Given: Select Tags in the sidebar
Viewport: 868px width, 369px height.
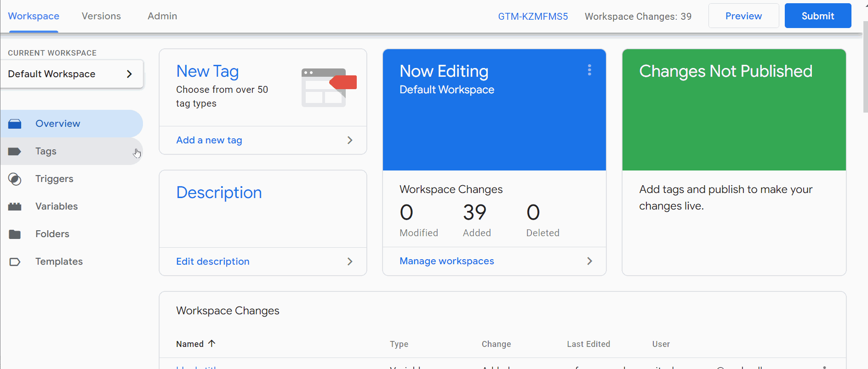Looking at the screenshot, I should [72, 151].
